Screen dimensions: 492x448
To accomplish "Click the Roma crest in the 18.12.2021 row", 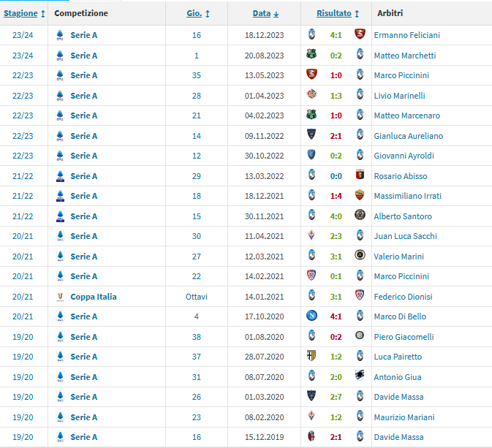I will point(360,196).
